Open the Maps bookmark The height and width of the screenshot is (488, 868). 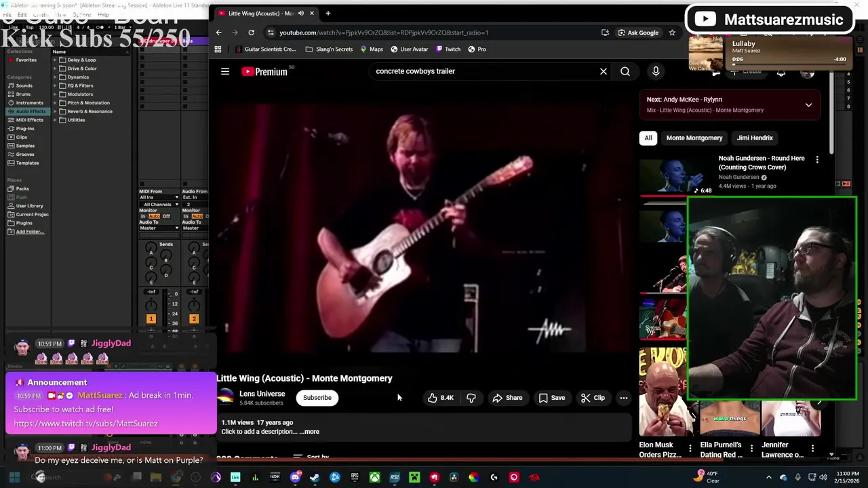coord(372,49)
